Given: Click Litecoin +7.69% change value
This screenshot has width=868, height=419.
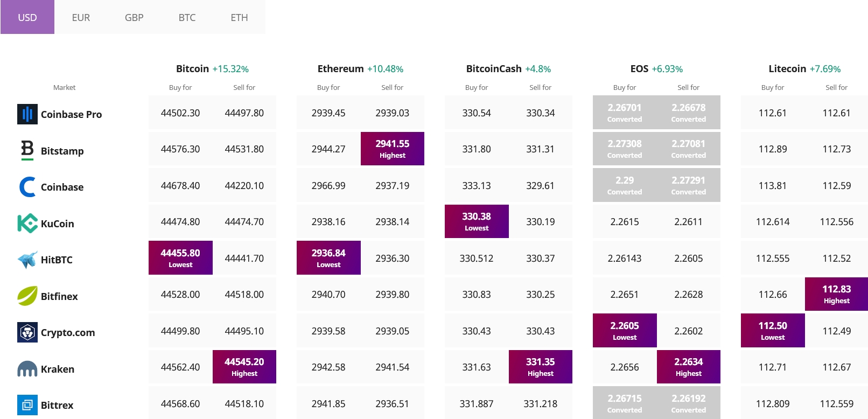Looking at the screenshot, I should (825, 69).
